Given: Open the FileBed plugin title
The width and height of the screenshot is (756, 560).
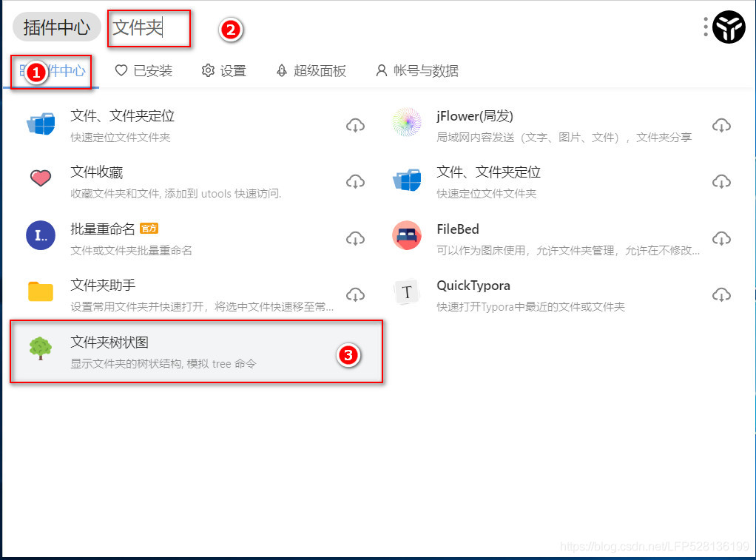Looking at the screenshot, I should tap(458, 229).
